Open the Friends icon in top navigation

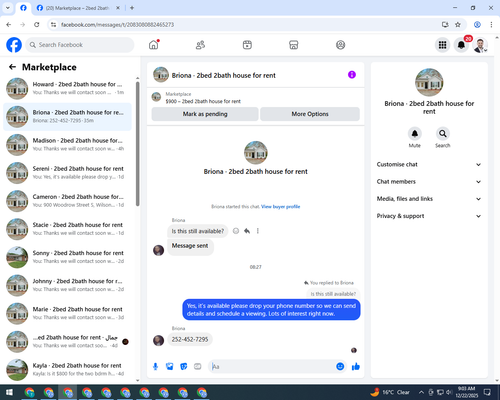200,45
